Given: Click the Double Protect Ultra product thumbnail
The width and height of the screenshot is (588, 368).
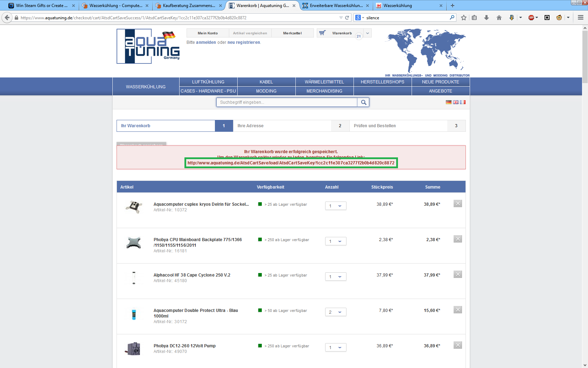Looking at the screenshot, I should [134, 314].
